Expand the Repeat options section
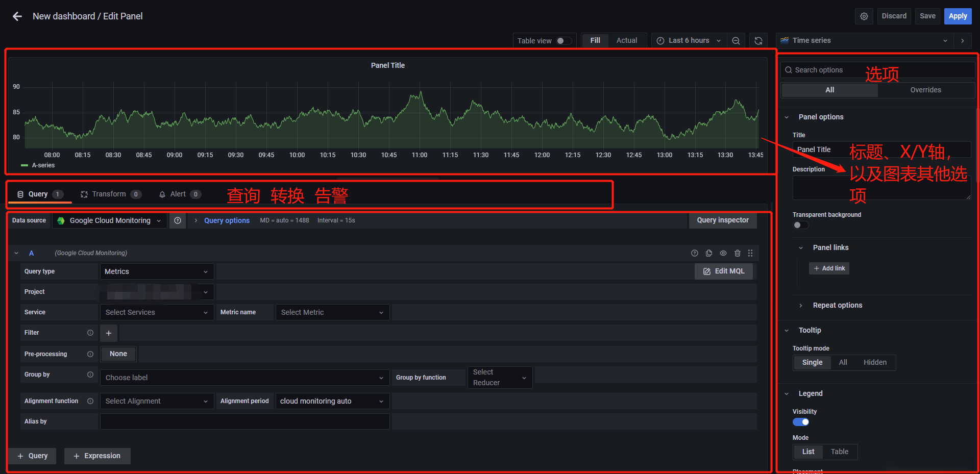Viewport: 980px width, 474px height. [837, 305]
